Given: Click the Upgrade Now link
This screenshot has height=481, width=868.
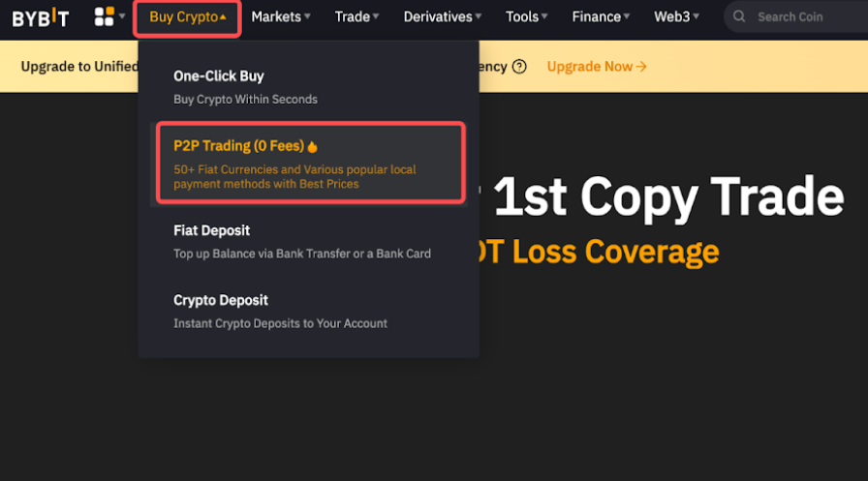Looking at the screenshot, I should click(x=597, y=67).
